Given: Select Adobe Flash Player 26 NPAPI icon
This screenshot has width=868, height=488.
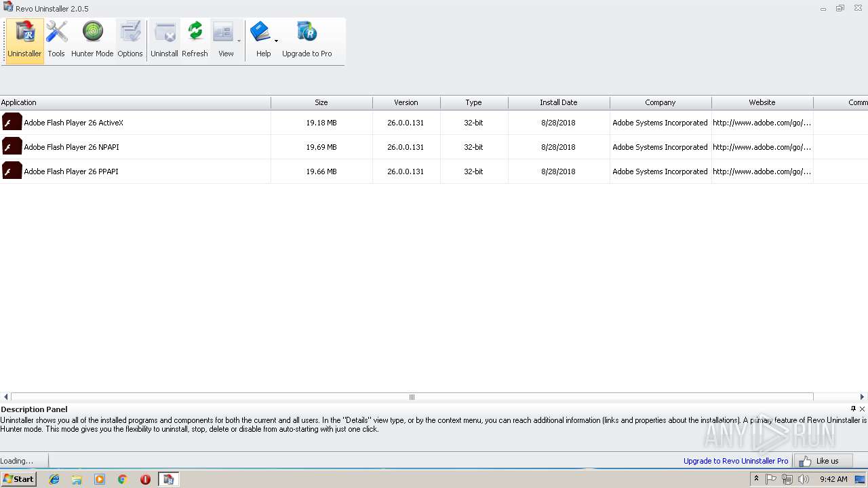Looking at the screenshot, I should point(12,147).
